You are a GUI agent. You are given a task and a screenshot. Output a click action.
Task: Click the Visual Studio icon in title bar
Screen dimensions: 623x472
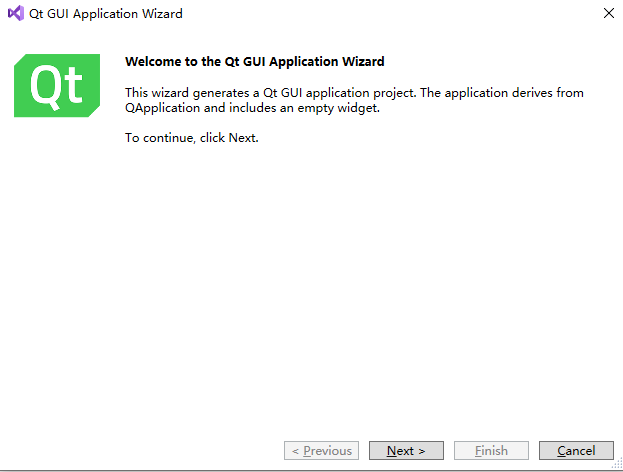(16, 14)
